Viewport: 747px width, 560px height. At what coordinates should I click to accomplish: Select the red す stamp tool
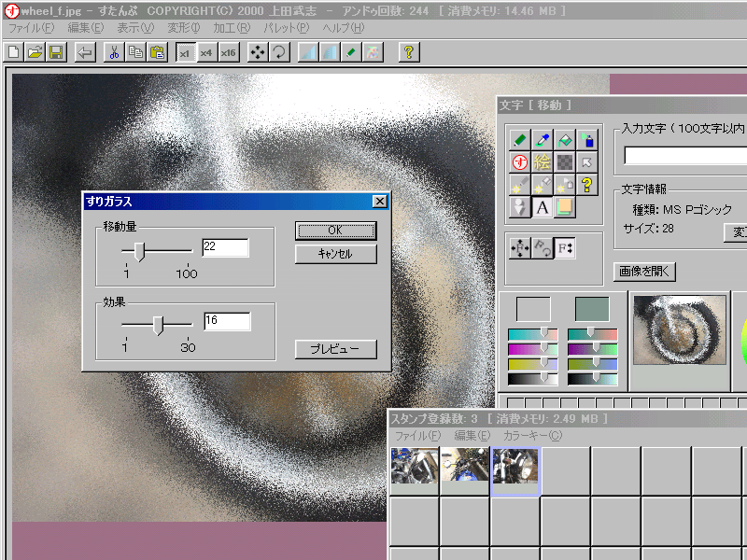click(520, 162)
